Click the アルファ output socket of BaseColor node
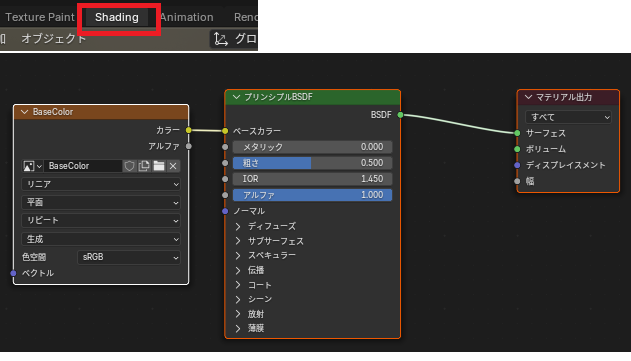This screenshot has height=361, width=631. point(189,146)
